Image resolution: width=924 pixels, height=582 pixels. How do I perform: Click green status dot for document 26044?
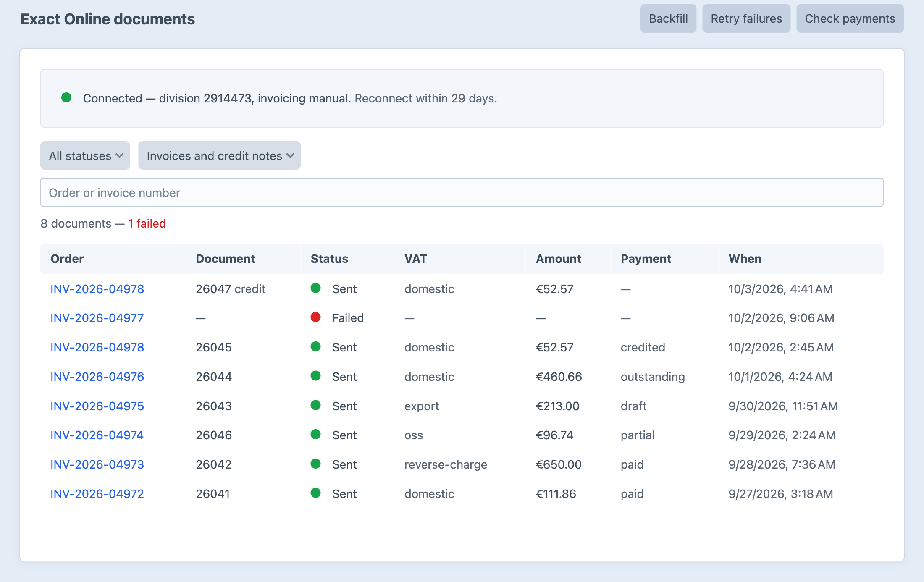pos(316,376)
